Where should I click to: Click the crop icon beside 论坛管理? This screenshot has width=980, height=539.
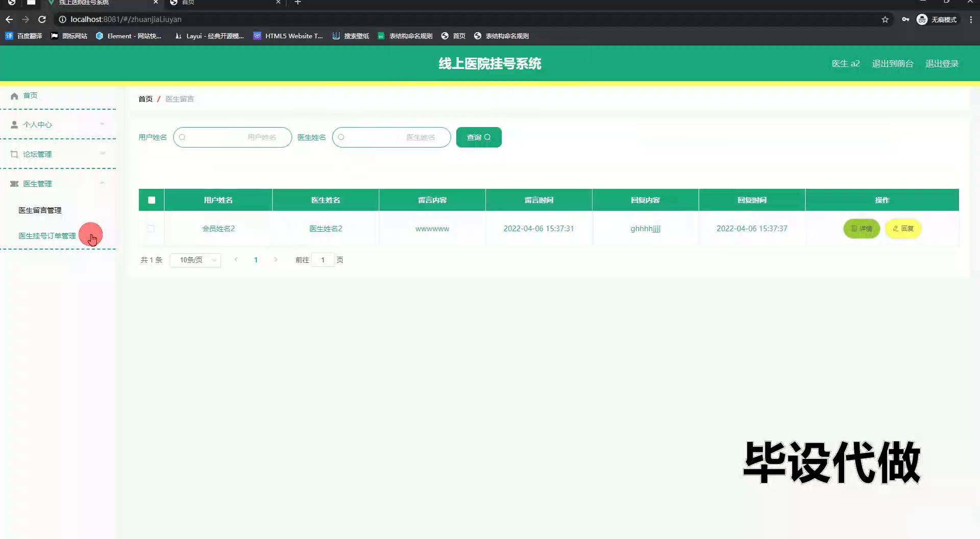tap(14, 154)
